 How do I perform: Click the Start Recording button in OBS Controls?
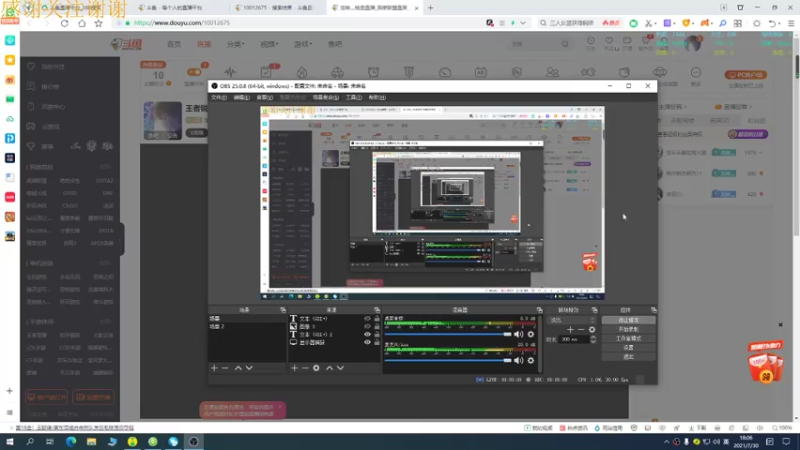pos(629,330)
